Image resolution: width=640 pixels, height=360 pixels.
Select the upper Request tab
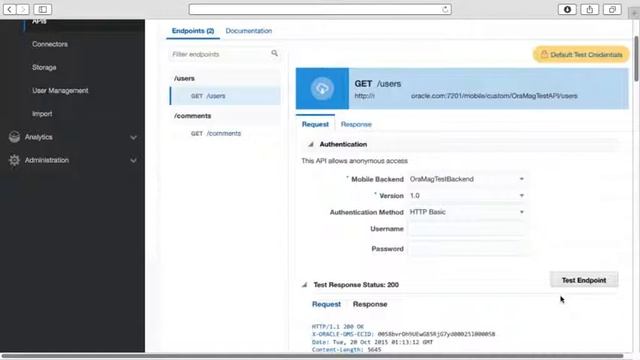[315, 124]
